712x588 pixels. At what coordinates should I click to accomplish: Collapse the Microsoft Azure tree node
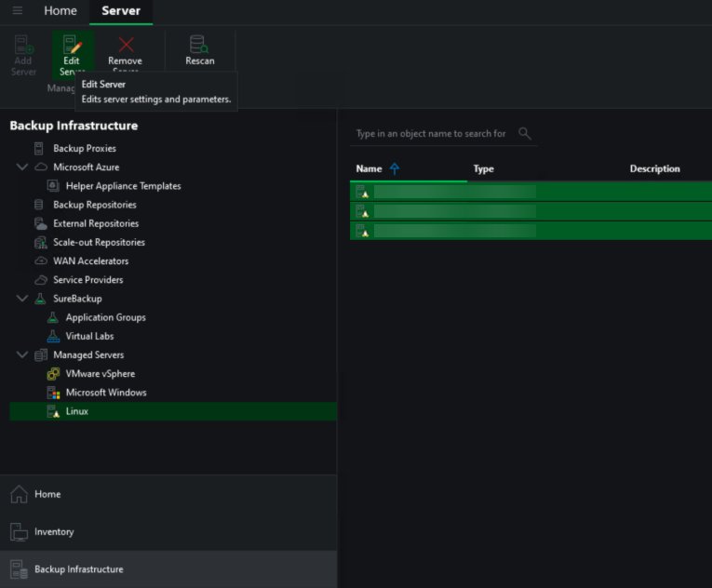tap(22, 167)
